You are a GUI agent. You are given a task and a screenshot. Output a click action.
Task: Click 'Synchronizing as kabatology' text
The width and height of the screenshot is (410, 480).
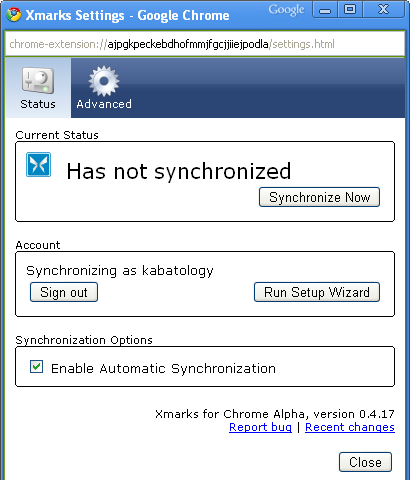[120, 271]
